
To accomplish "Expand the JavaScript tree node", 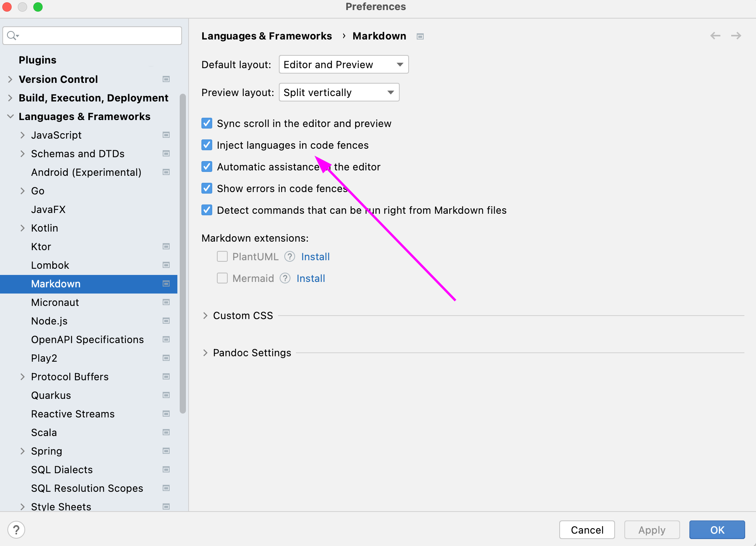I will (22, 135).
